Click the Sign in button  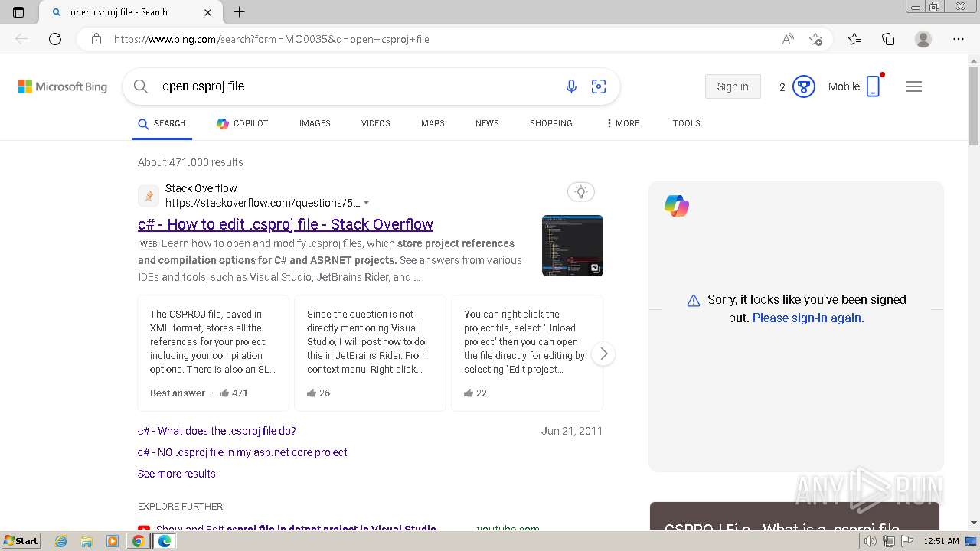pyautogui.click(x=733, y=86)
